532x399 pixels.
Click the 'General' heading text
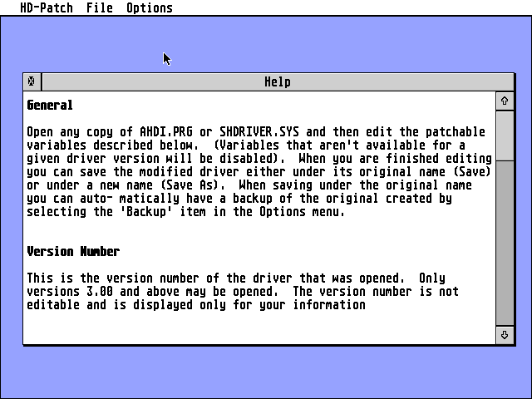coord(50,106)
